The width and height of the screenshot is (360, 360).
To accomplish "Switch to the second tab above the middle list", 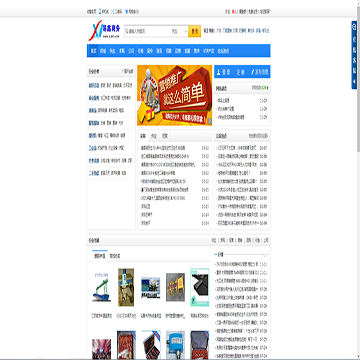I will [x=154, y=136].
